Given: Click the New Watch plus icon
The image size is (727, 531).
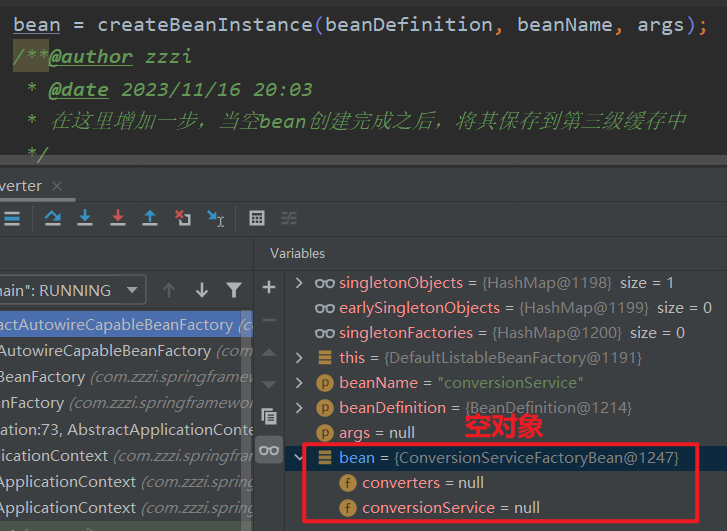Looking at the screenshot, I should pos(268,288).
